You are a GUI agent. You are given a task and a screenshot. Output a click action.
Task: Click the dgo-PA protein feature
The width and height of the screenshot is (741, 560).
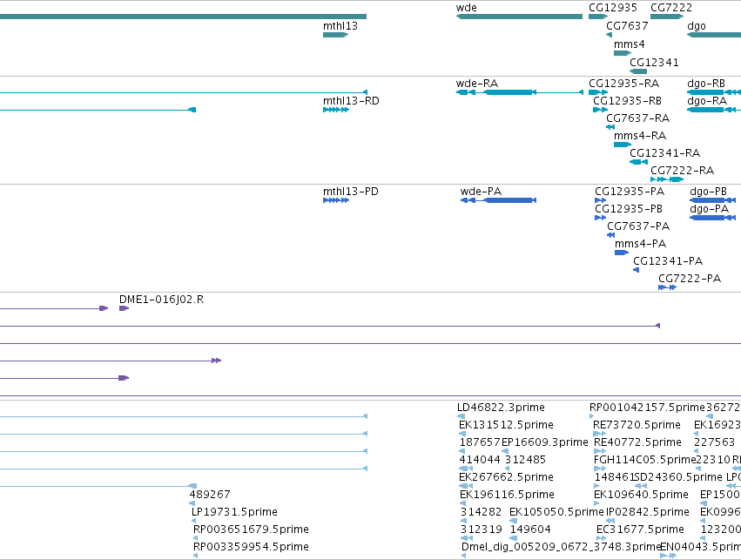tap(712, 218)
